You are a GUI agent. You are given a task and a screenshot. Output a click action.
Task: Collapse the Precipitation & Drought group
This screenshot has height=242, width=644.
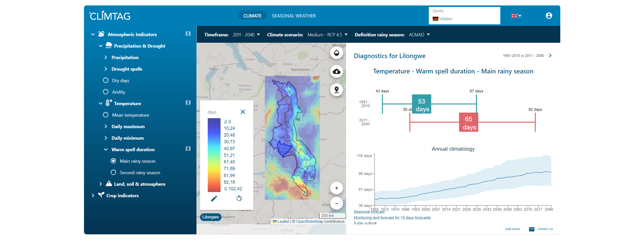100,46
